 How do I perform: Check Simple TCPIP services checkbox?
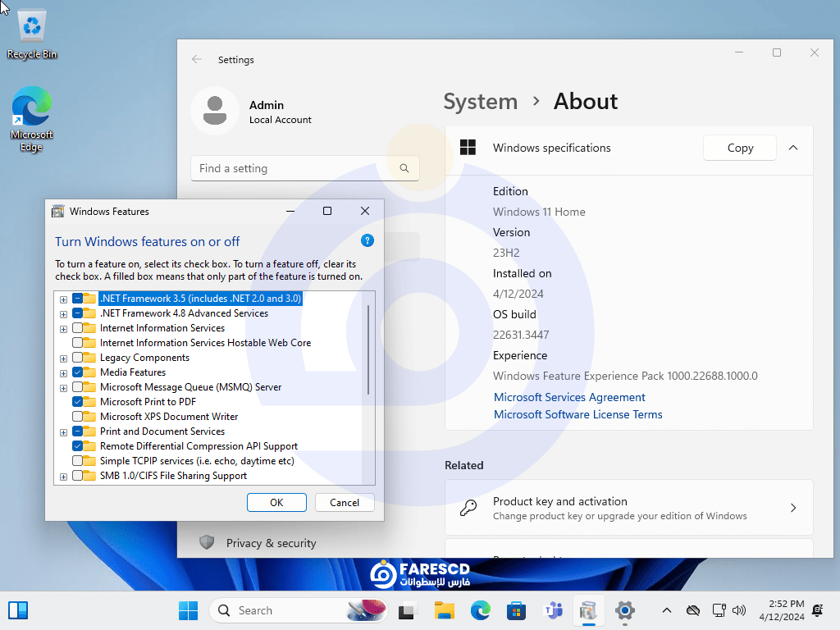click(78, 461)
